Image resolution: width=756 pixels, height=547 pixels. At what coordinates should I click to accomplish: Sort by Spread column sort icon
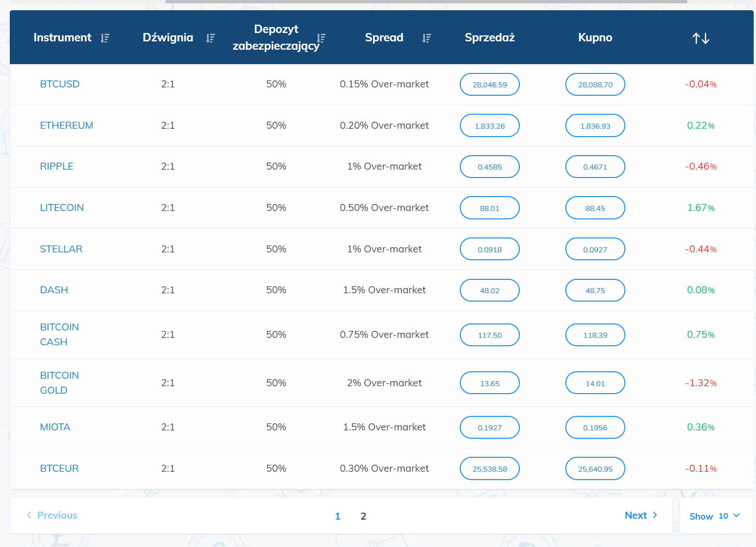pyautogui.click(x=426, y=38)
